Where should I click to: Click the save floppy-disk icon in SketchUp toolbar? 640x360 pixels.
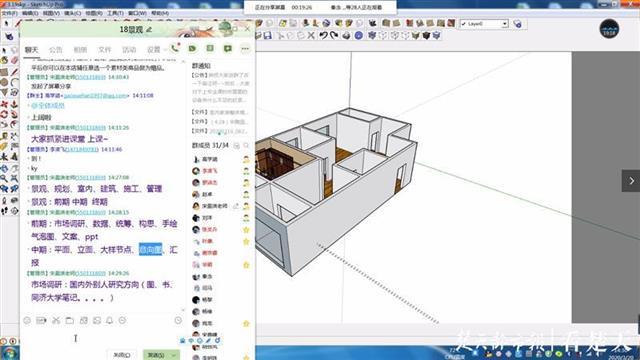coord(268,36)
